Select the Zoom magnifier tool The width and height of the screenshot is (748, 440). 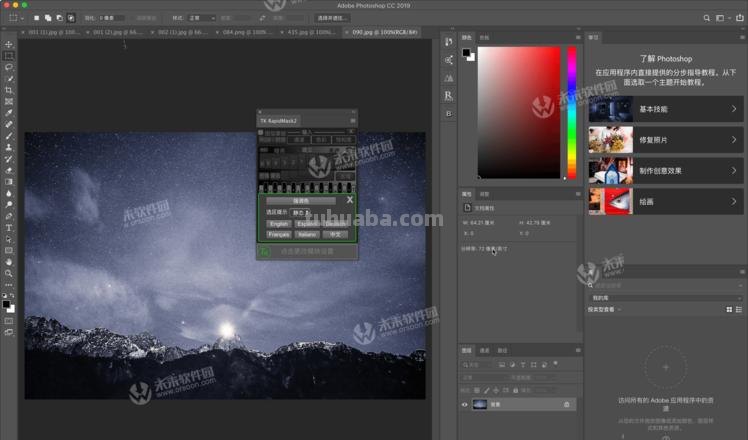coord(9,273)
